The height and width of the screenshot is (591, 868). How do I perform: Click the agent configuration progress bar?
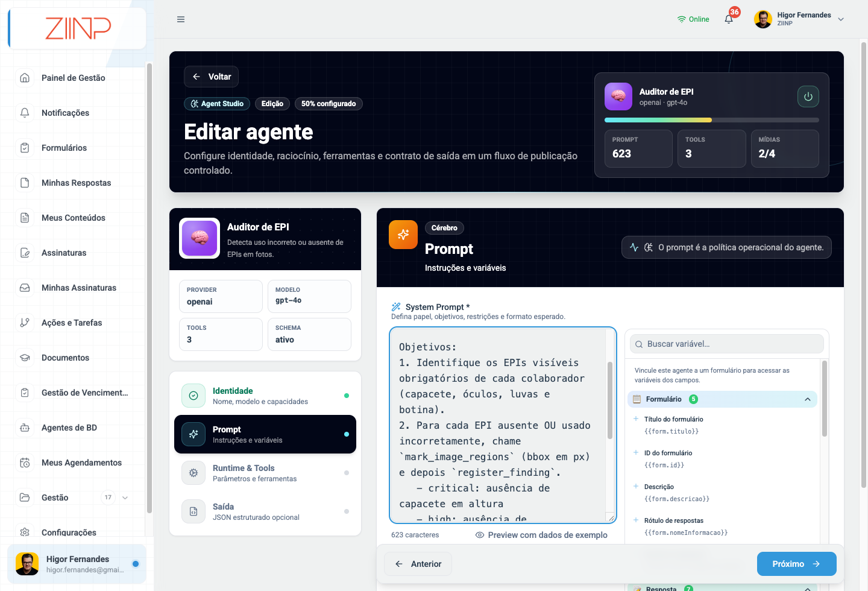[x=712, y=120]
